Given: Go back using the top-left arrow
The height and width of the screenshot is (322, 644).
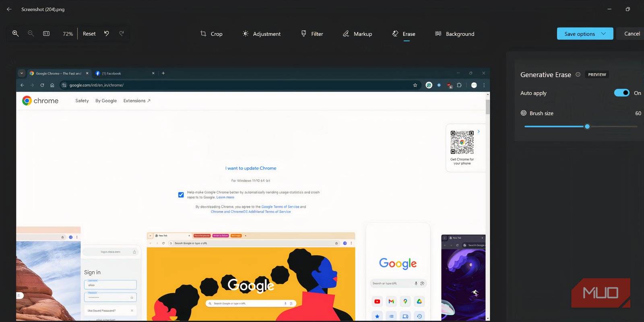Looking at the screenshot, I should coord(9,9).
